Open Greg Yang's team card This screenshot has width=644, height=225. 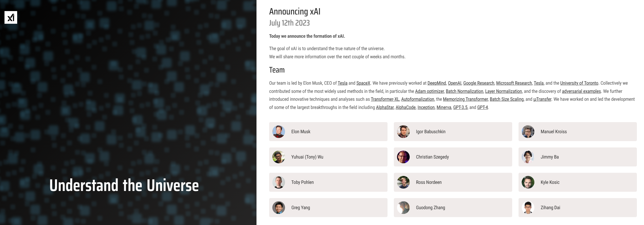(x=328, y=208)
